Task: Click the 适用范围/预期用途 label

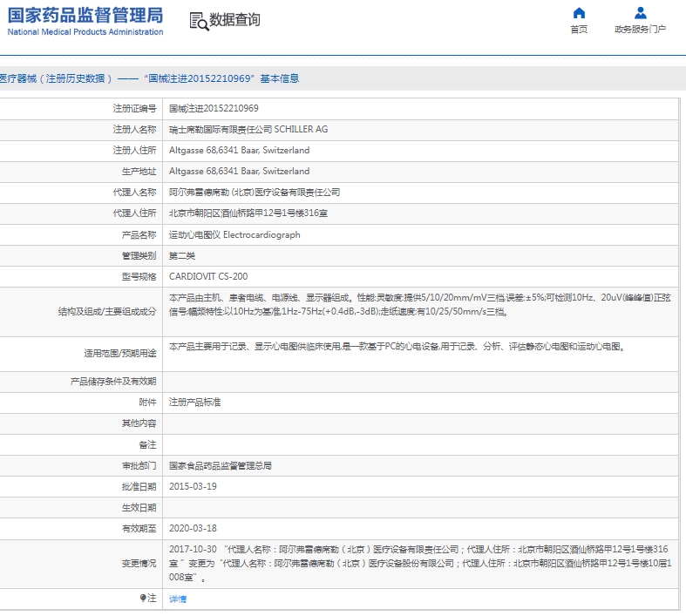Action: pyautogui.click(x=120, y=353)
